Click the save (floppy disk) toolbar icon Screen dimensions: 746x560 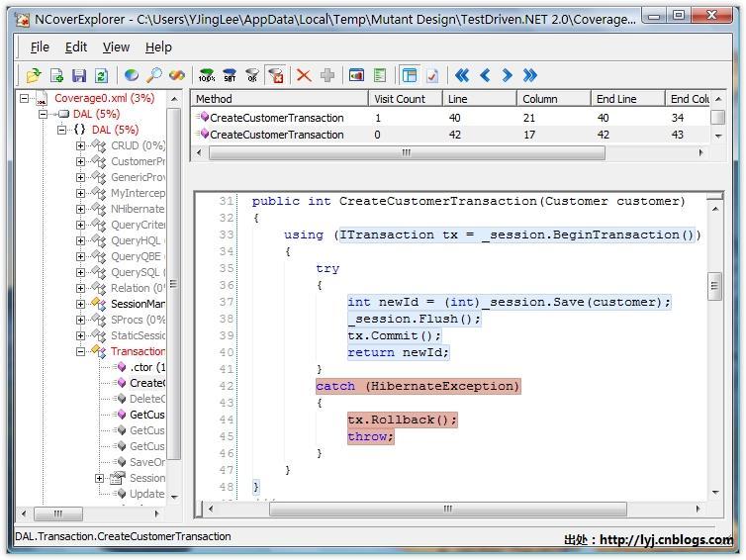click(79, 75)
